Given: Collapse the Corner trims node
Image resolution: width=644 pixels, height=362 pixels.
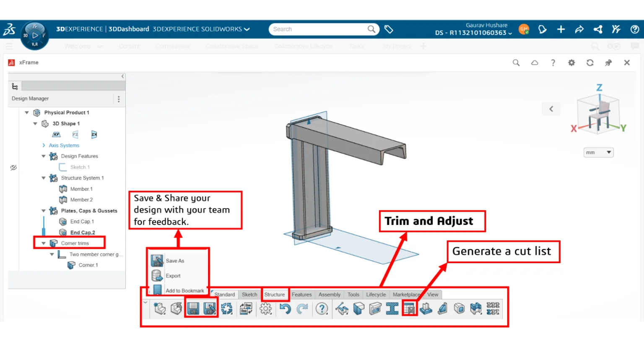Looking at the screenshot, I should [44, 243].
